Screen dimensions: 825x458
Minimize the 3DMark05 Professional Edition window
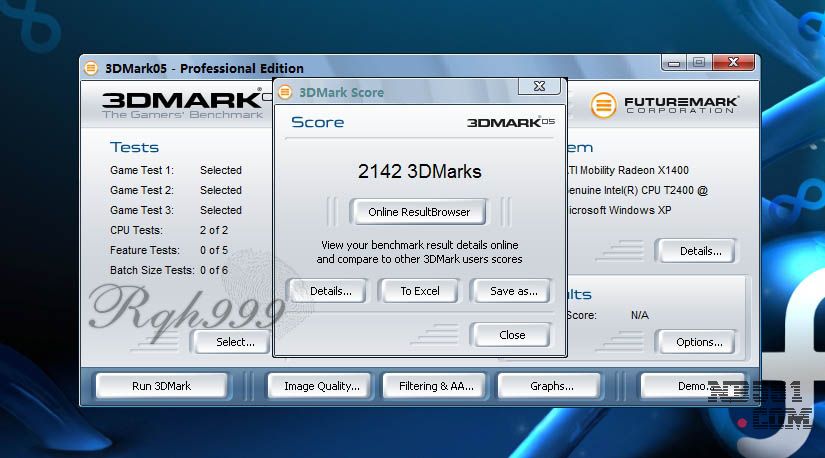(x=670, y=62)
